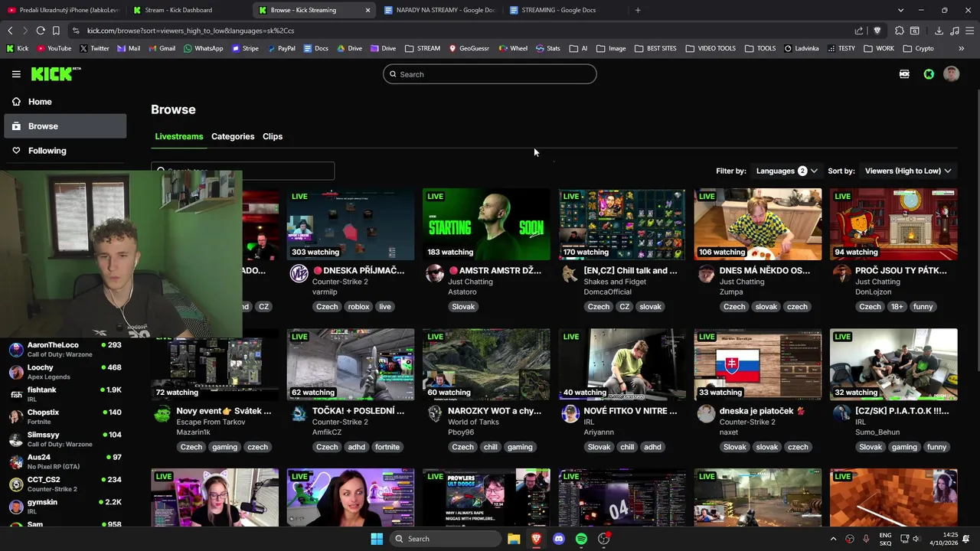Open the Crypto bookmark folder
This screenshot has height=551, width=980.
click(918, 48)
